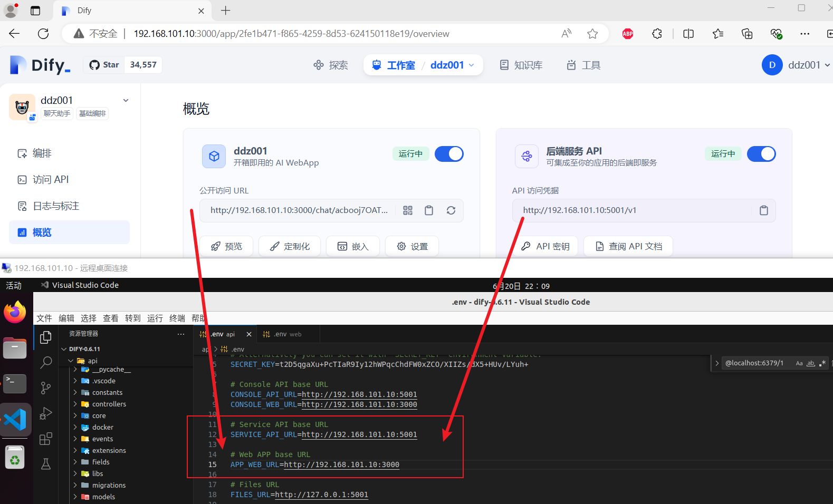The width and height of the screenshot is (833, 504).
Task: Open browser favorites list icon
Action: coord(718,34)
